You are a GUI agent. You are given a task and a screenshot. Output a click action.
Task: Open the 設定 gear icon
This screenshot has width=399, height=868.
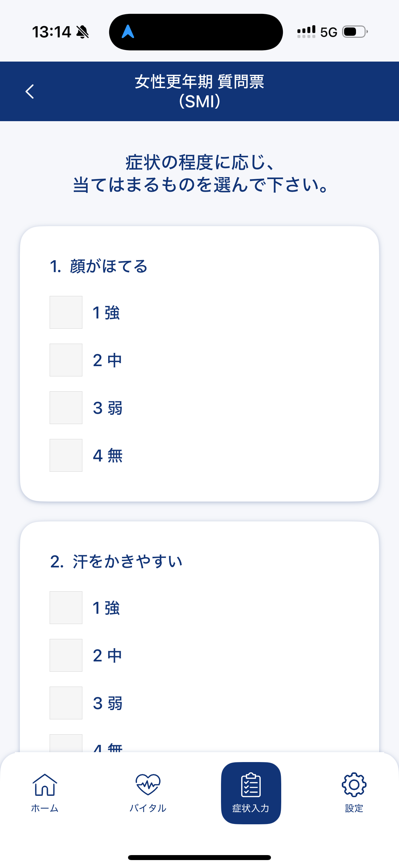coord(354,785)
